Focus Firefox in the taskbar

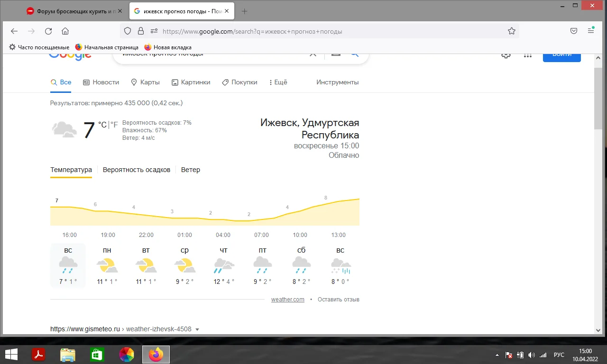click(x=156, y=355)
